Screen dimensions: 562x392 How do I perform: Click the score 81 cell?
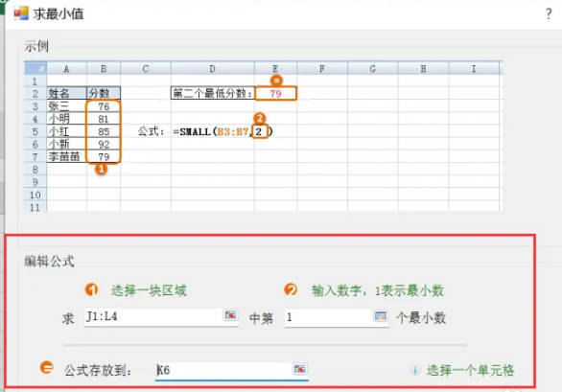pyautogui.click(x=104, y=119)
